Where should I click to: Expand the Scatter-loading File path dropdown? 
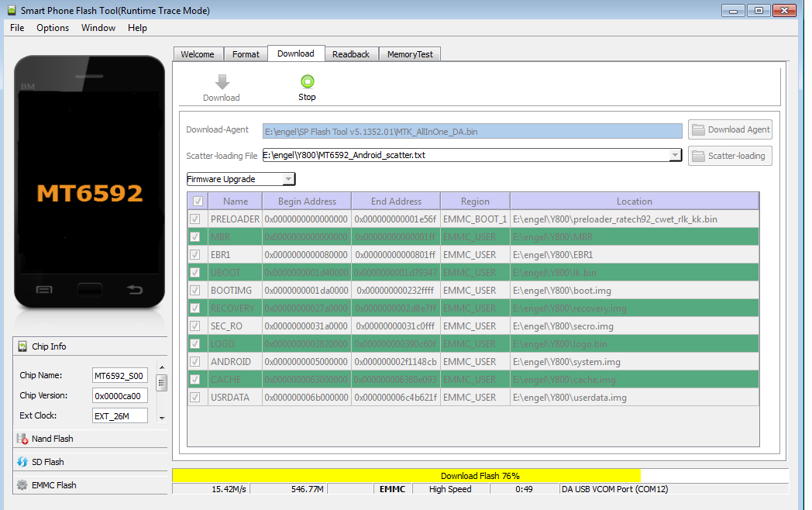coord(675,155)
